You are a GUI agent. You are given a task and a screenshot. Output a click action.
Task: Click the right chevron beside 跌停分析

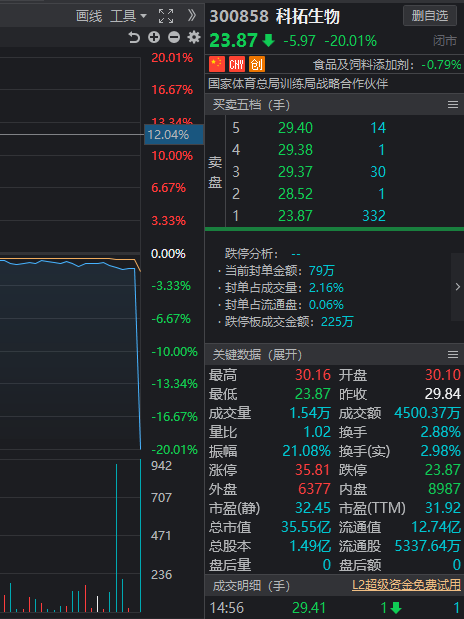(458, 287)
